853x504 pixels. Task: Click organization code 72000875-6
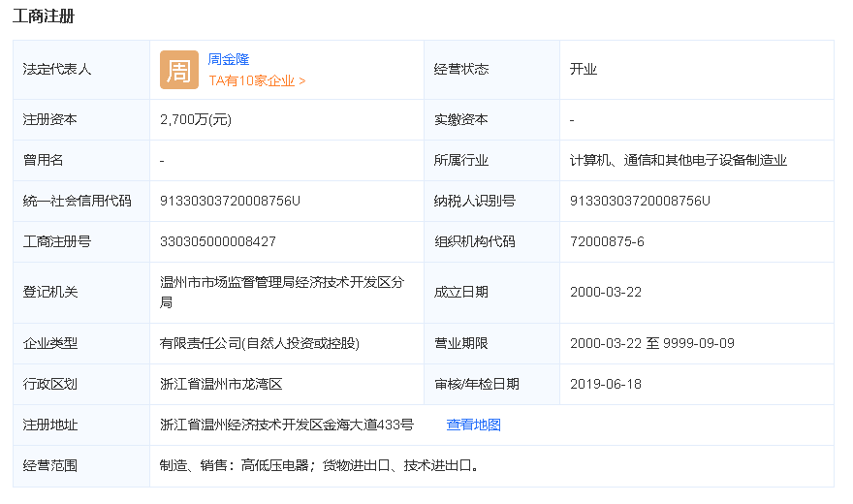coord(607,241)
